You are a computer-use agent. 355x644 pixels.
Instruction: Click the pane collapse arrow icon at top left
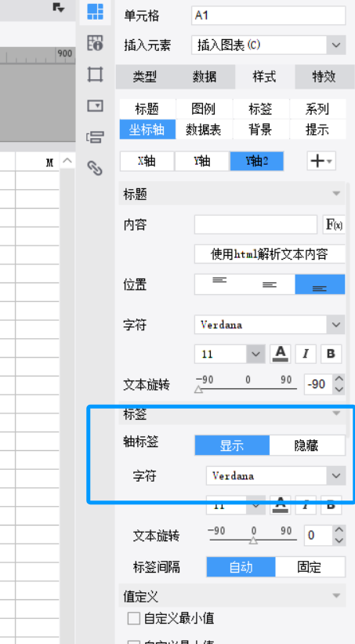point(59,7)
